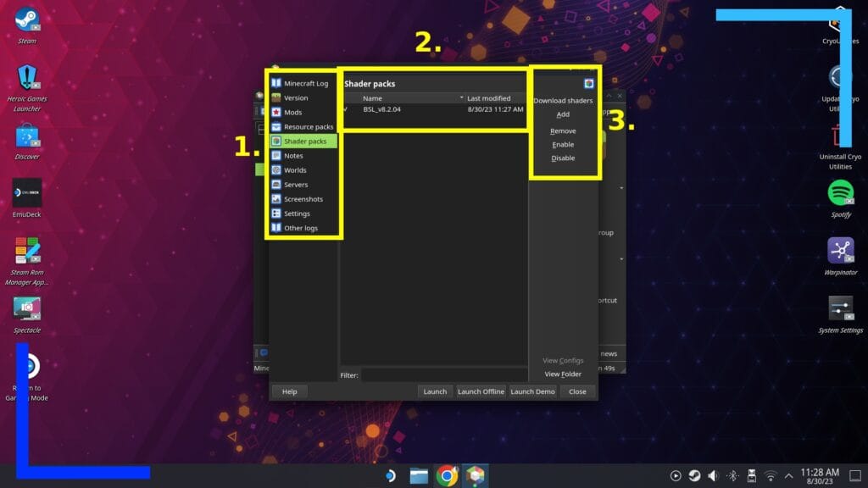Screen dimensions: 868x488
Task: Open Resource packs from the sidebar
Action: (x=308, y=126)
